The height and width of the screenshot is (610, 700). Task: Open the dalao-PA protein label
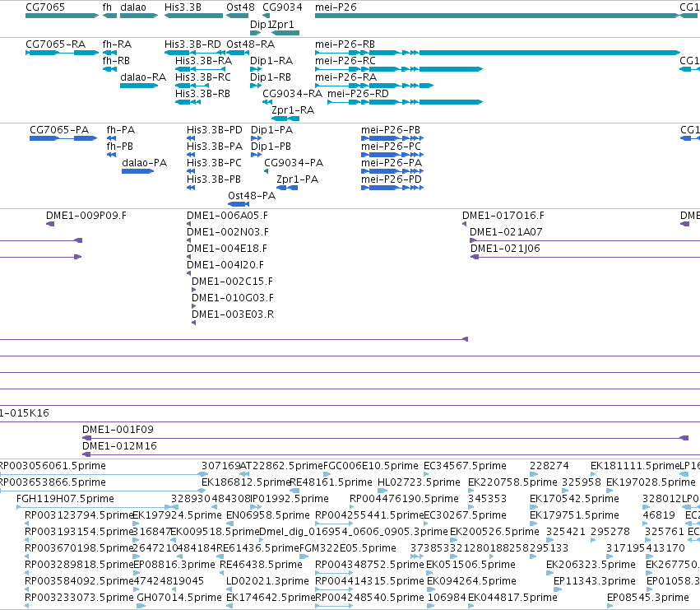pyautogui.click(x=144, y=163)
